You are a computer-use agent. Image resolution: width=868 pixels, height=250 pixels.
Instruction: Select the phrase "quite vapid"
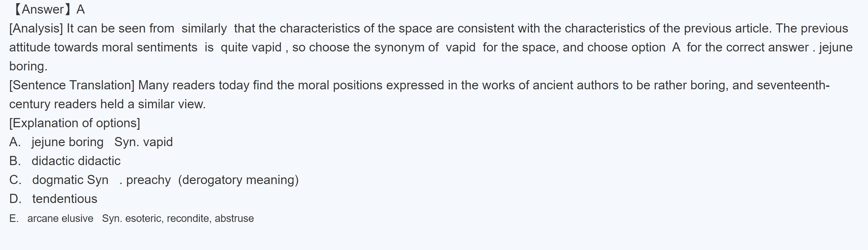[x=251, y=47]
